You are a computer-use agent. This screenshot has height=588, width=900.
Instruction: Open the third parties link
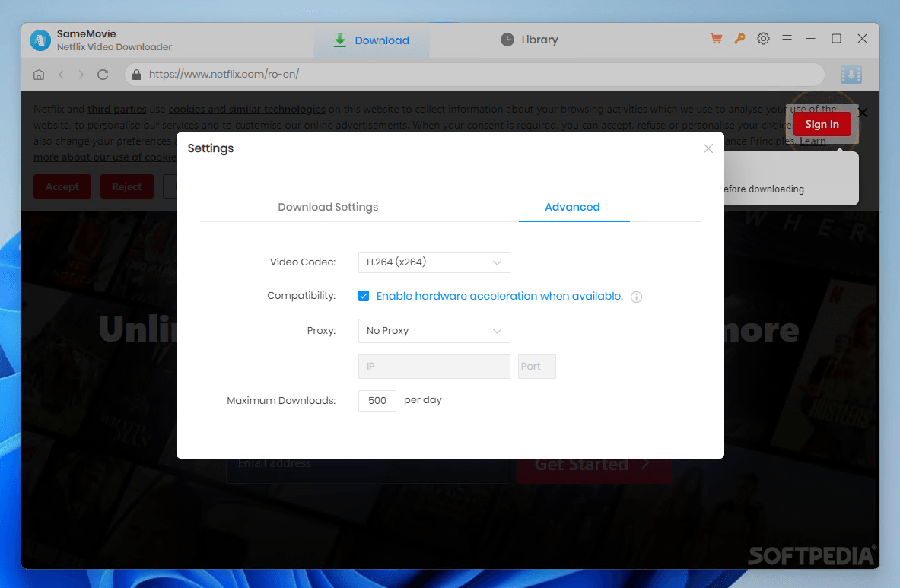click(x=117, y=109)
